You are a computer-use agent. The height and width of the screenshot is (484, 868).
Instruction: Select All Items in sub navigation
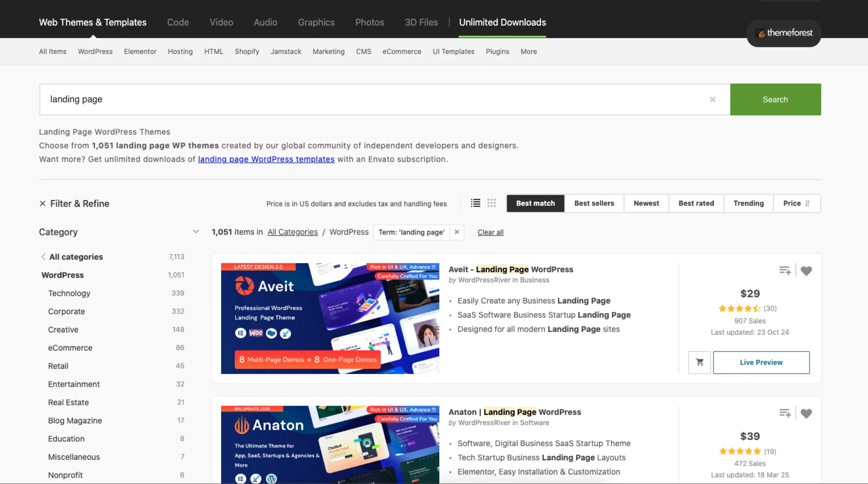[x=53, y=52]
